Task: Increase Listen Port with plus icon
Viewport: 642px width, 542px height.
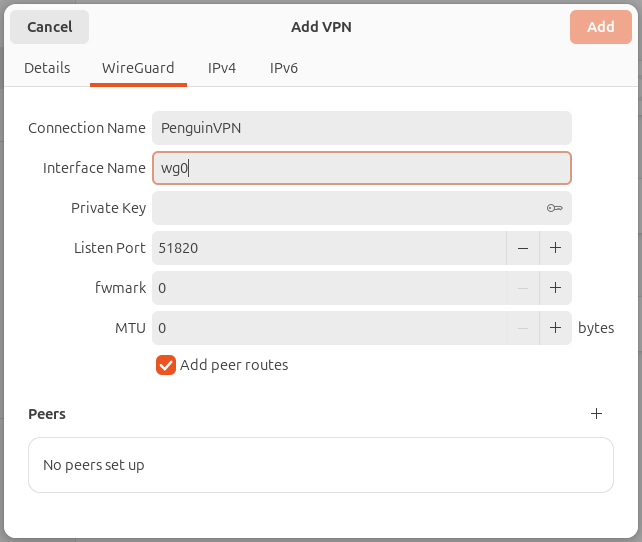Action: [555, 248]
